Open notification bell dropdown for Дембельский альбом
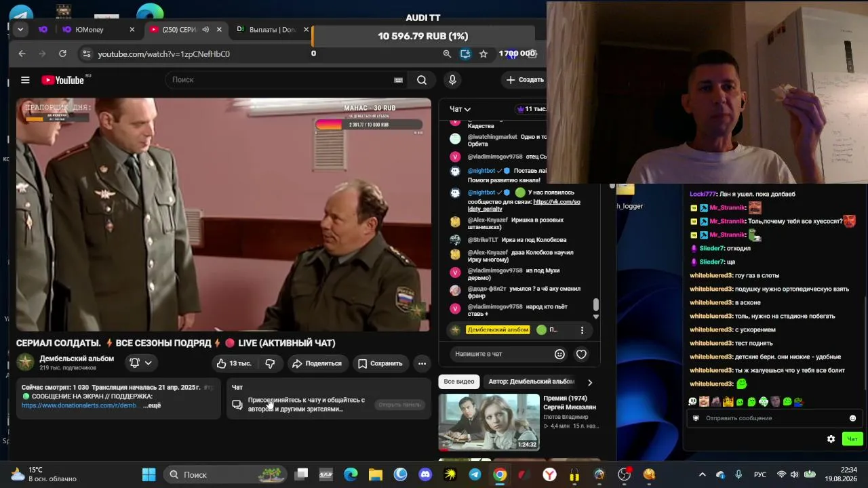868x488 pixels. click(x=140, y=363)
